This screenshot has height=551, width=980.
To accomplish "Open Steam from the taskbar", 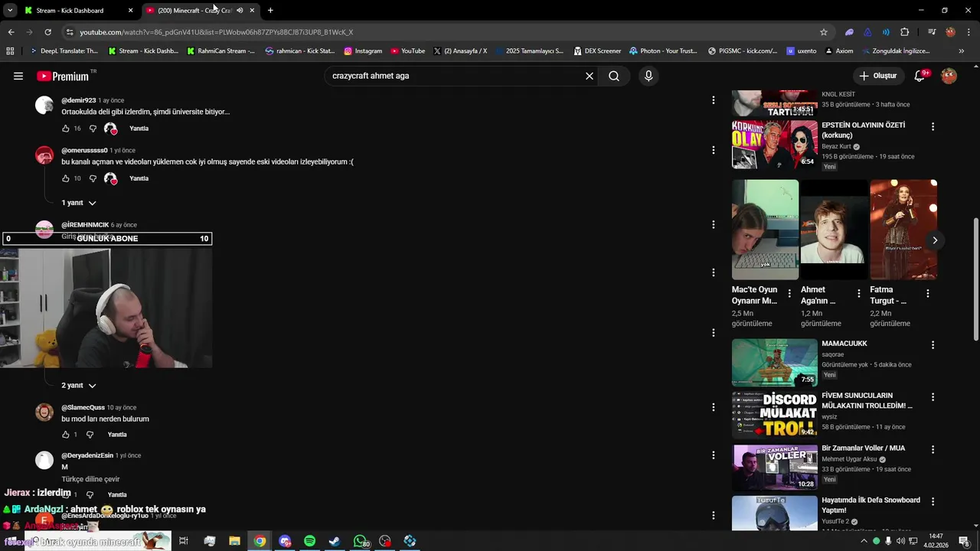I will tap(335, 541).
